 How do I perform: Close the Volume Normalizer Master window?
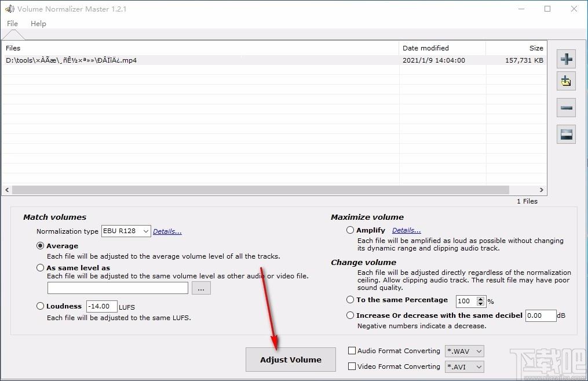point(574,9)
